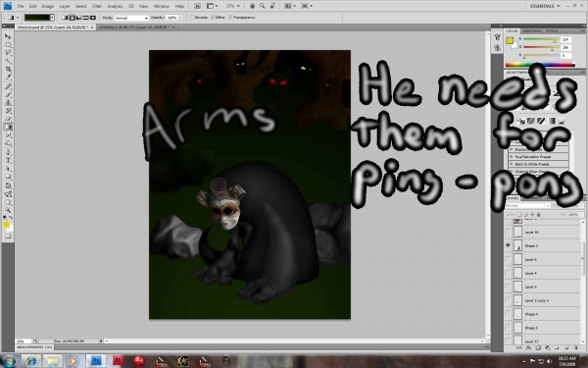Click the R value input field

pos(566,39)
